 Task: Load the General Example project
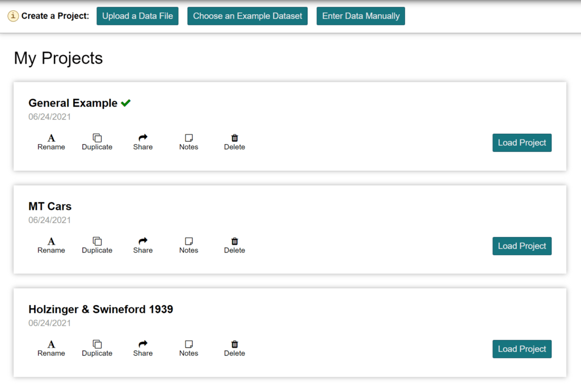[521, 143]
